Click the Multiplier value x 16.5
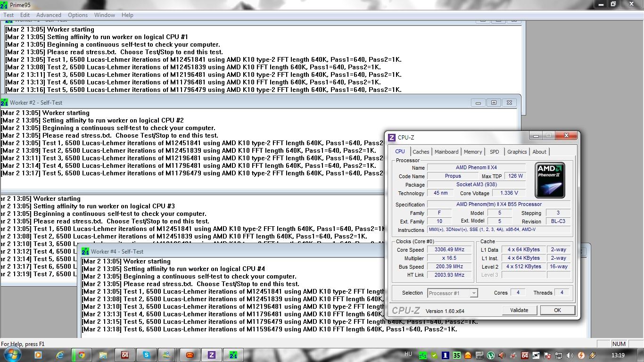Image resolution: width=644 pixels, height=362 pixels. (449, 258)
